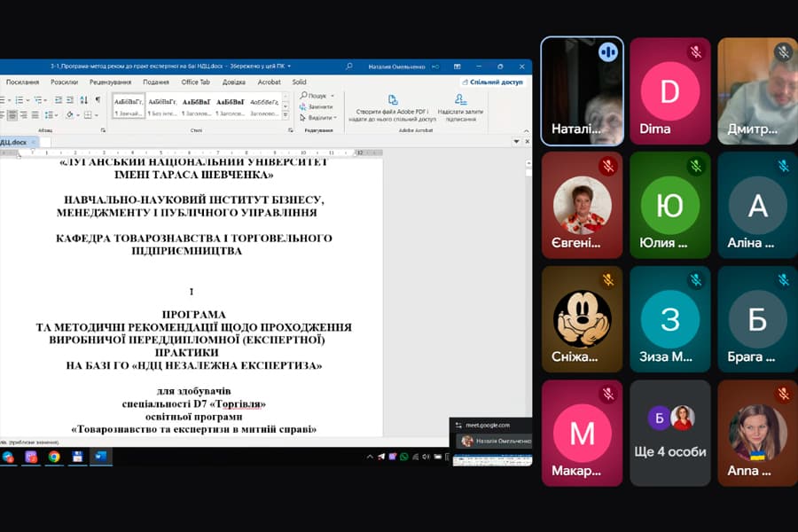Open WhatsApp from the system tray
Image resolution: width=798 pixels, height=532 pixels.
(404, 457)
